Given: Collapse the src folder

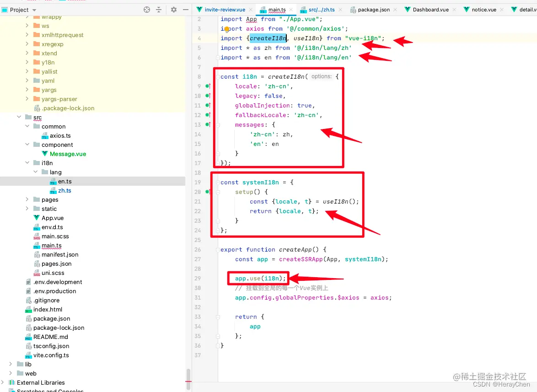Looking at the screenshot, I should click(19, 117).
